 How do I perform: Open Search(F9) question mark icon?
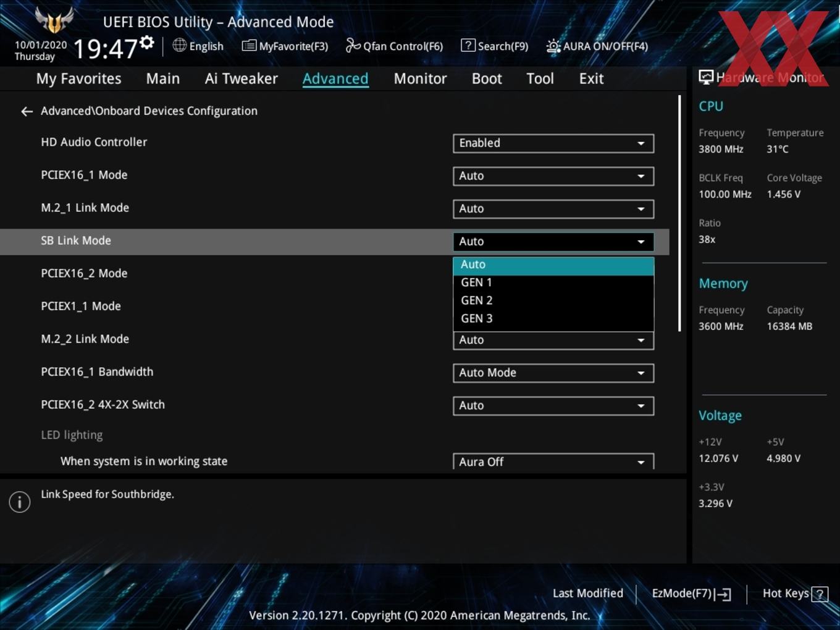pyautogui.click(x=468, y=45)
